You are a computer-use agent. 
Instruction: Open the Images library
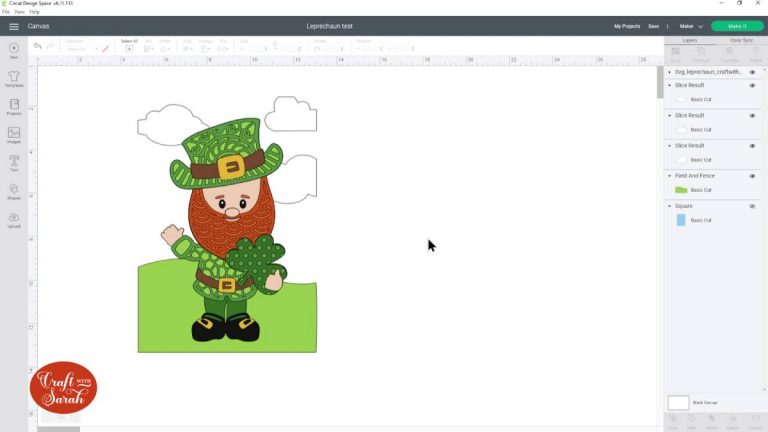pyautogui.click(x=14, y=133)
